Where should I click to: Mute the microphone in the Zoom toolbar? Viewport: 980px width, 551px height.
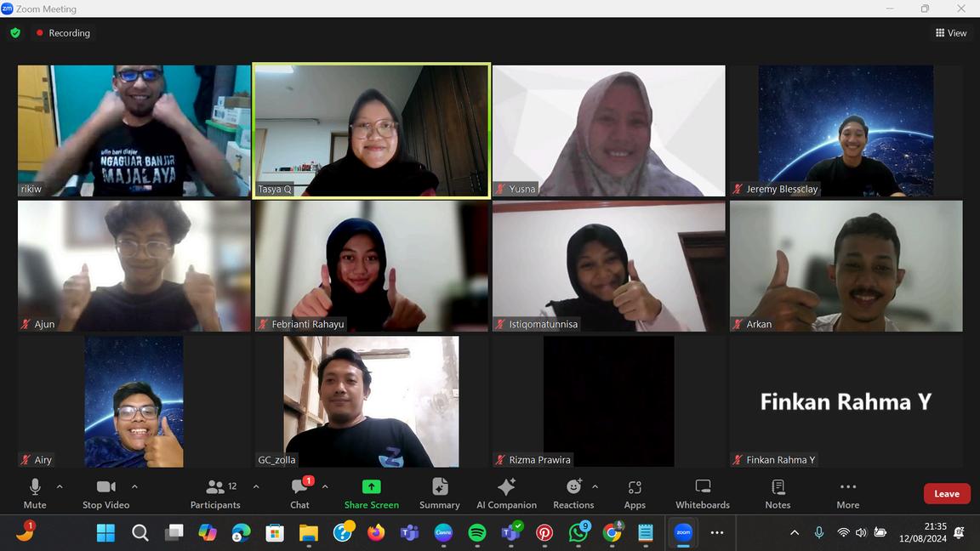click(35, 493)
